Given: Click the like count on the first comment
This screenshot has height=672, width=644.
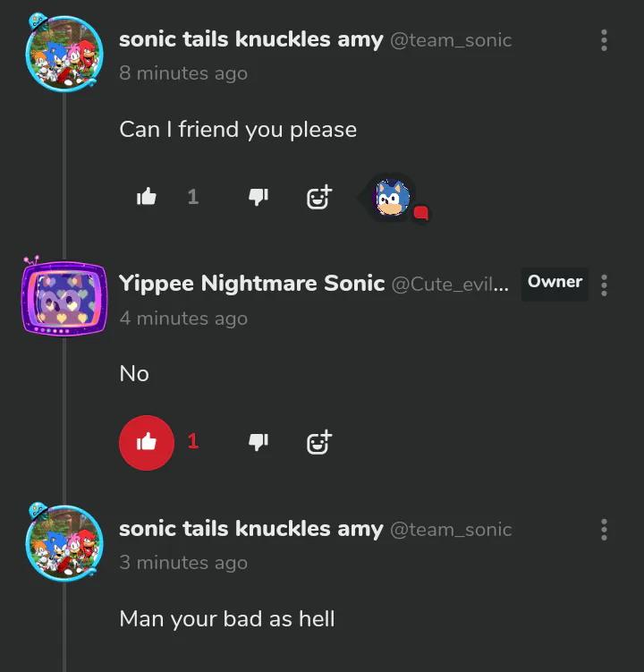Looking at the screenshot, I should (x=193, y=197).
